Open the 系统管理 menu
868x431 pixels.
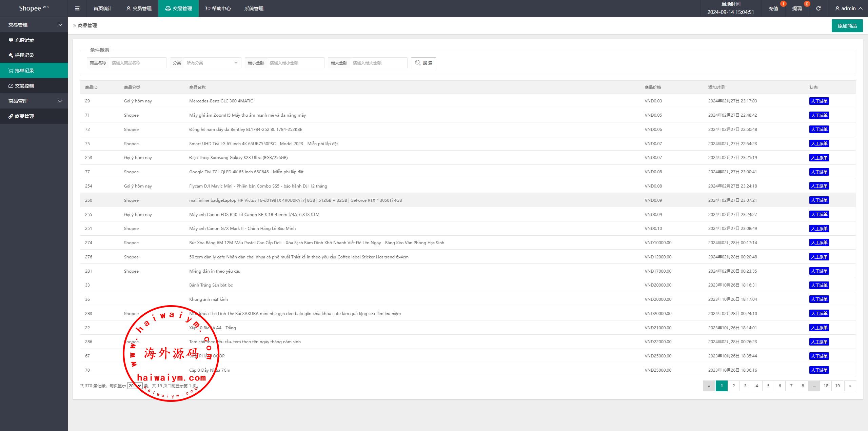(x=254, y=8)
